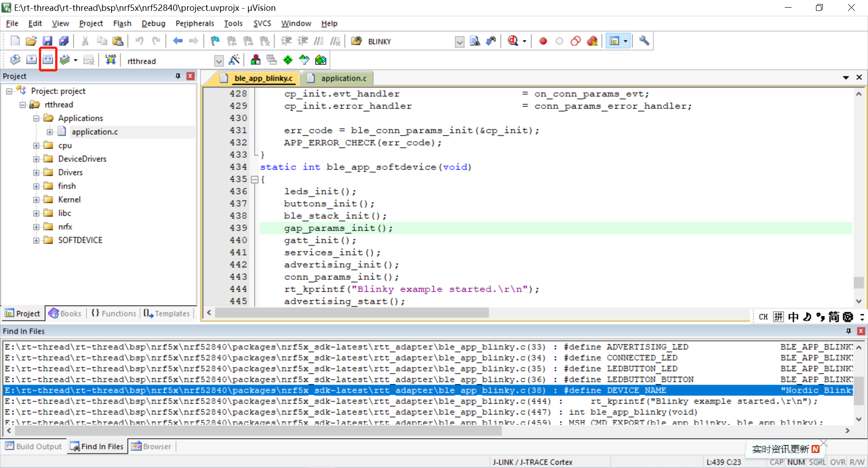Open the Peripherals menu
This screenshot has width=868, height=468.
(x=194, y=24)
